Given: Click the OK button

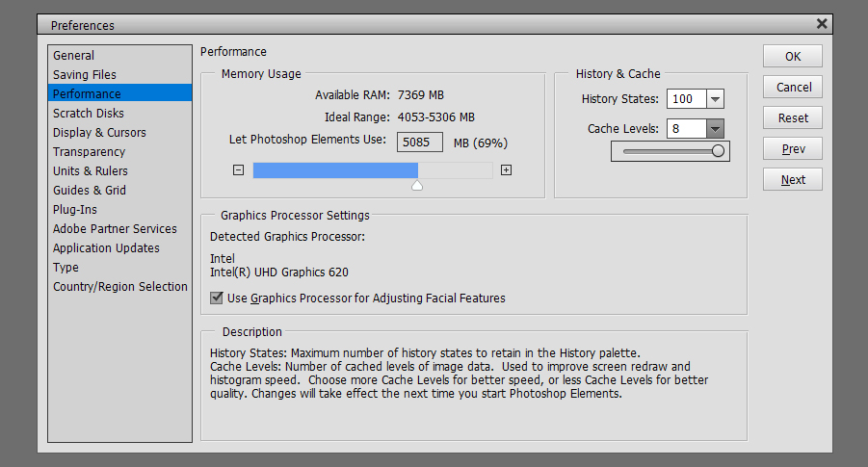Looking at the screenshot, I should tap(793, 56).
